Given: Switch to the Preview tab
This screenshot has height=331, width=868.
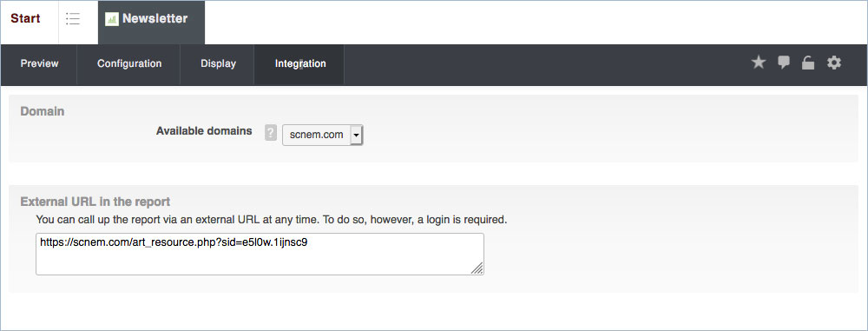Looking at the screenshot, I should coord(39,63).
